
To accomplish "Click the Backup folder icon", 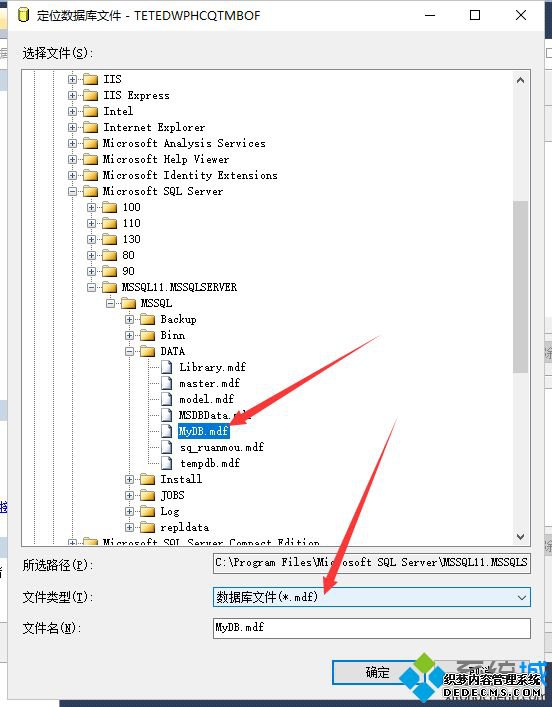I will click(x=147, y=320).
